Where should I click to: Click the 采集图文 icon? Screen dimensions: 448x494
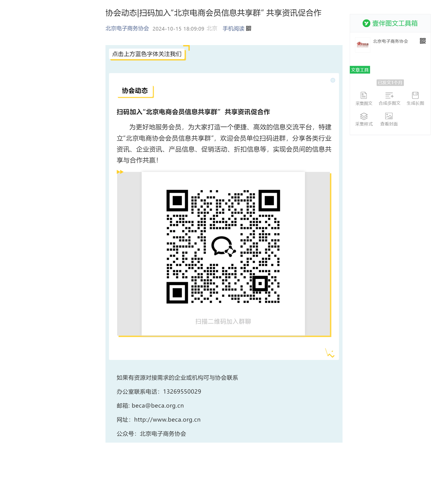[x=364, y=95]
